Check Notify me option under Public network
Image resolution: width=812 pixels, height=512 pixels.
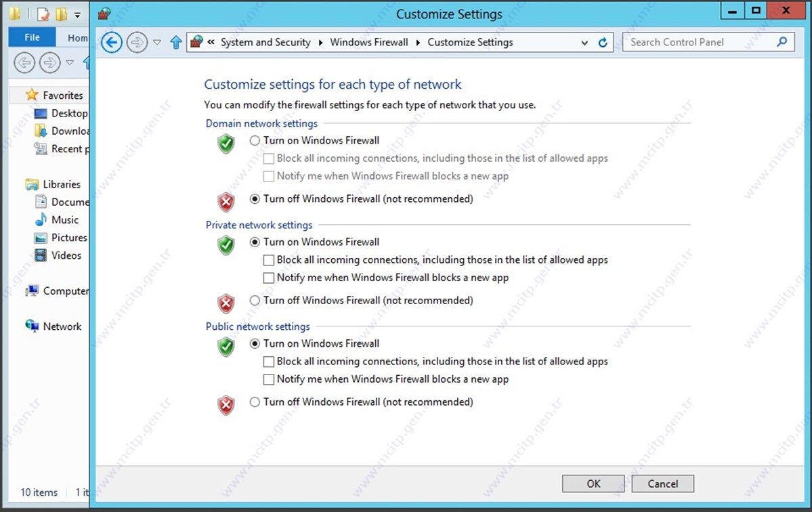click(269, 379)
